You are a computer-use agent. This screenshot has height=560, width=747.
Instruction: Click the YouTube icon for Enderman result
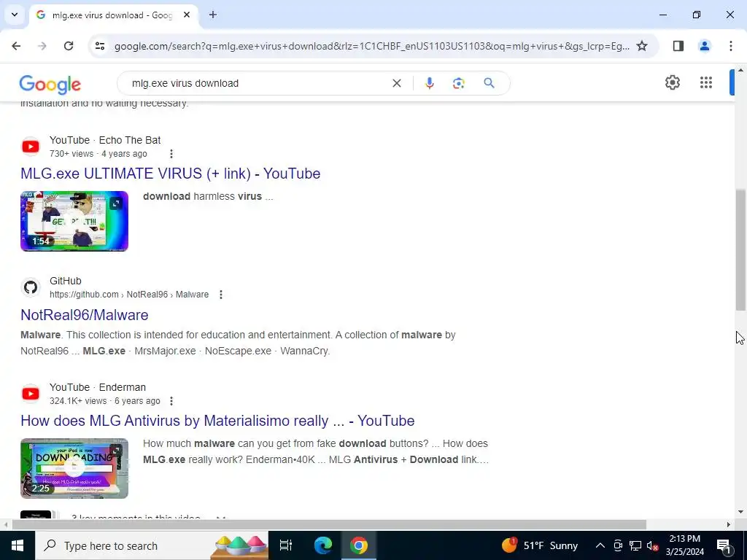tap(31, 393)
